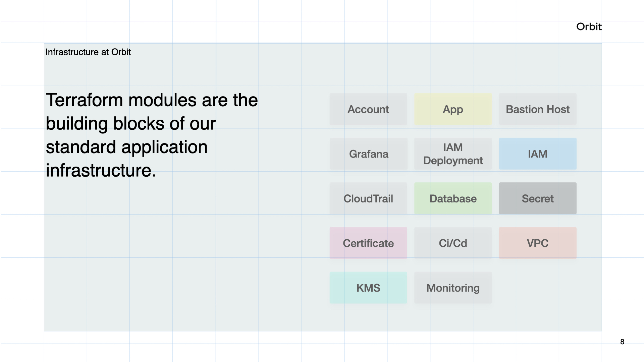The image size is (644, 362).
Task: Select the yellow App module block
Action: point(453,109)
